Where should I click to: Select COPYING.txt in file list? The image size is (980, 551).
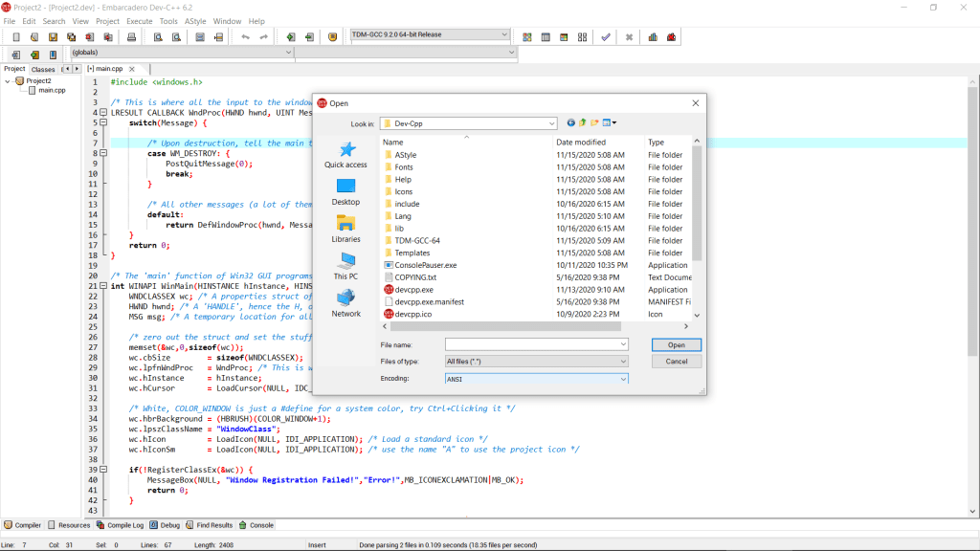tap(415, 277)
